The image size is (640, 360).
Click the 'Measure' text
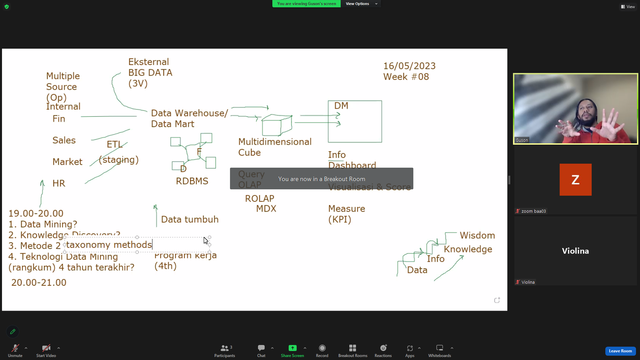click(x=347, y=209)
